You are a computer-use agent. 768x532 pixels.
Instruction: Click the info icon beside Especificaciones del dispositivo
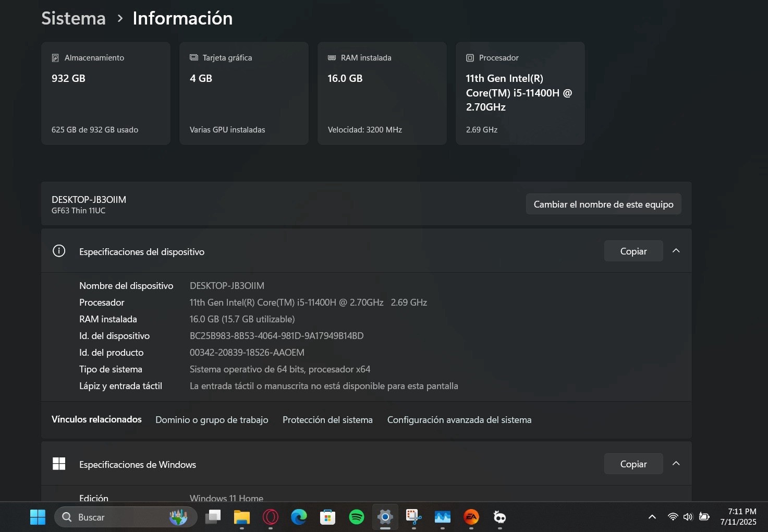tap(59, 251)
